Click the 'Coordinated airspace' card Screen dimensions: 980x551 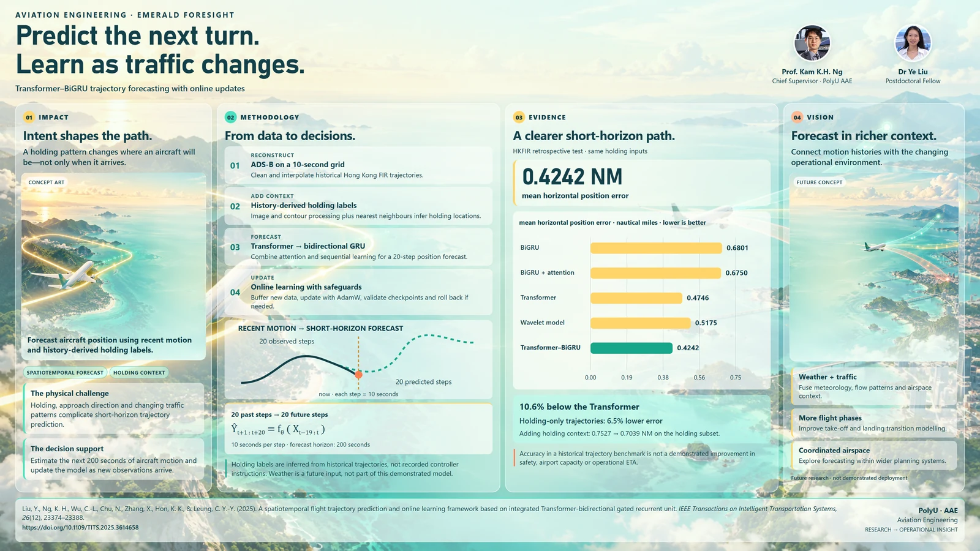[873, 455]
